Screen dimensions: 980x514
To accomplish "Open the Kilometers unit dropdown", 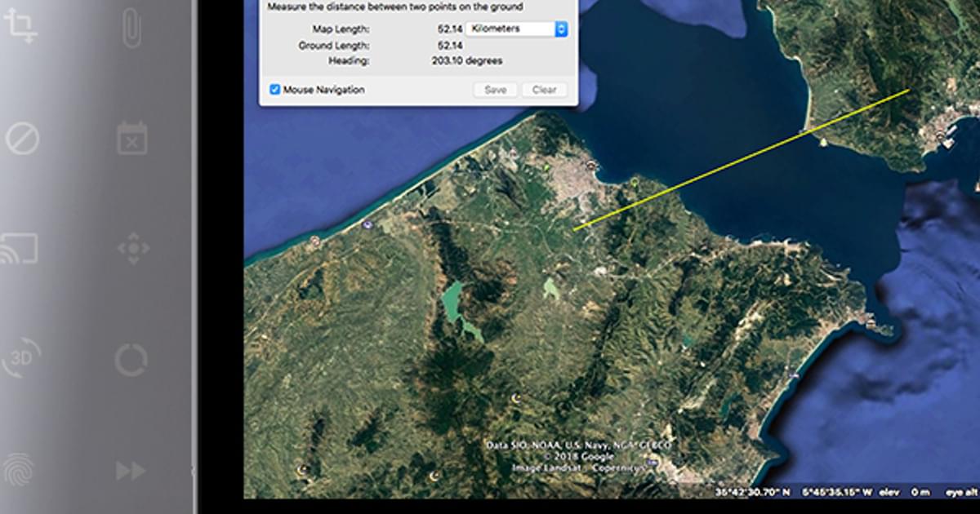I will pos(519,29).
